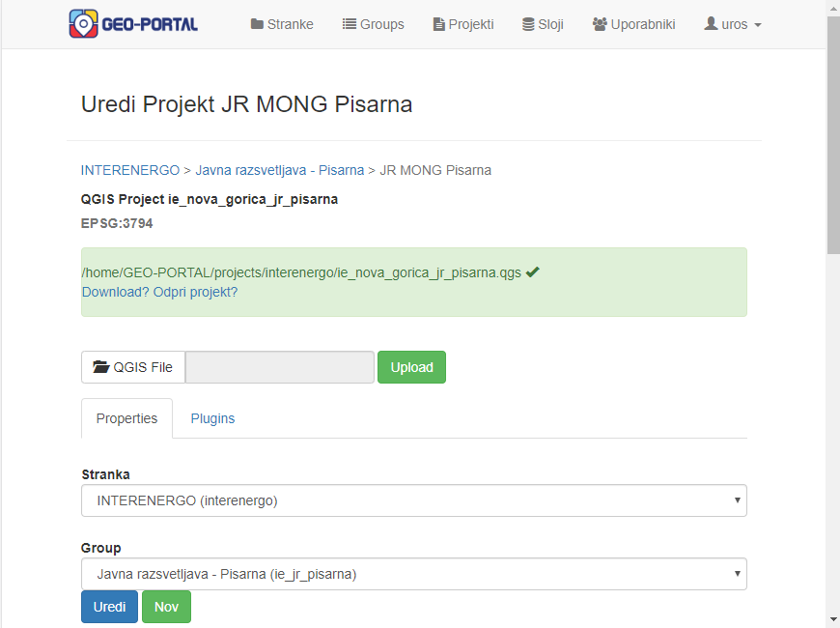
Task: Open Javna razsvetljava - Pisarna breadcrumb link
Action: [280, 170]
